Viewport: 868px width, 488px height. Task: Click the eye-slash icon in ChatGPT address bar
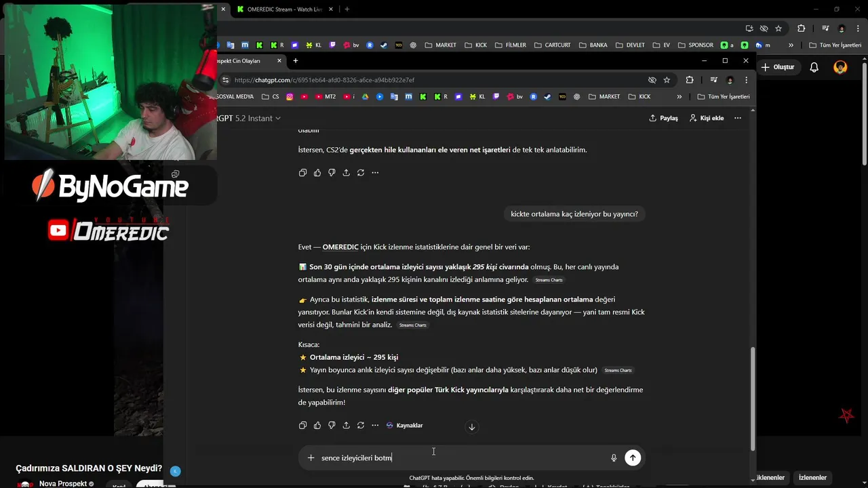[x=652, y=80]
